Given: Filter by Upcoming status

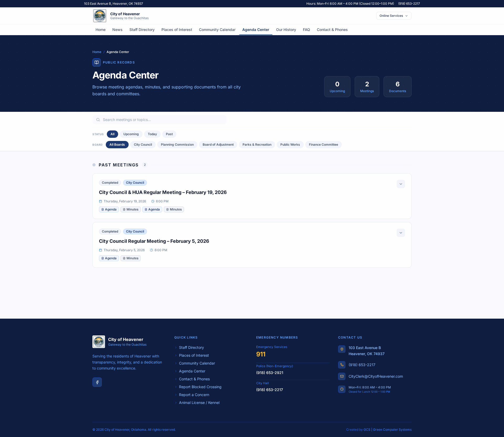Looking at the screenshot, I should pyautogui.click(x=131, y=134).
